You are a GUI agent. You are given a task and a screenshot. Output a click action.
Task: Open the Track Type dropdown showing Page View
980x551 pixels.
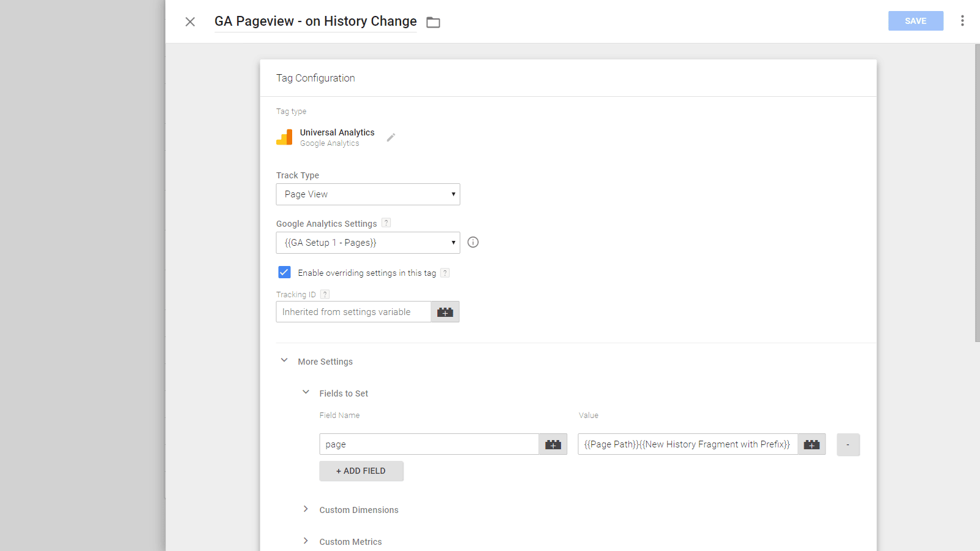[x=368, y=194]
